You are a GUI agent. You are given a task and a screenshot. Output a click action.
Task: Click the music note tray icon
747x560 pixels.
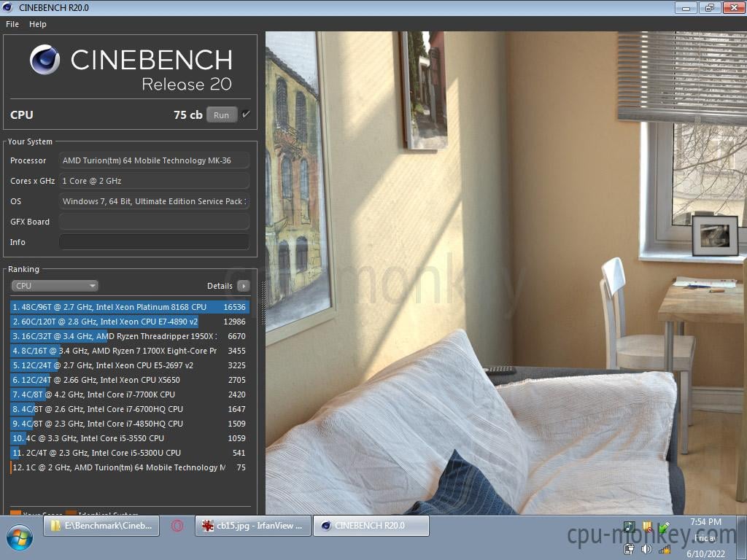[x=630, y=526]
